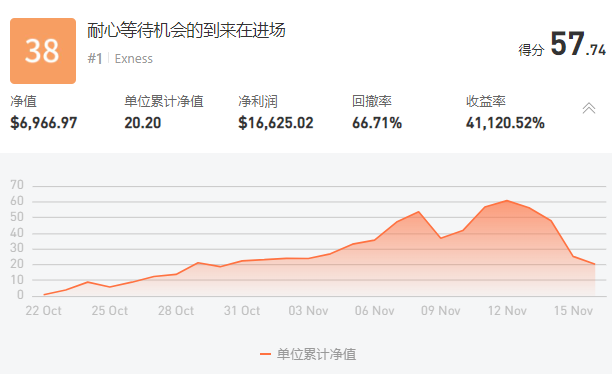
Task: Click the #1 account label
Action: (x=95, y=59)
